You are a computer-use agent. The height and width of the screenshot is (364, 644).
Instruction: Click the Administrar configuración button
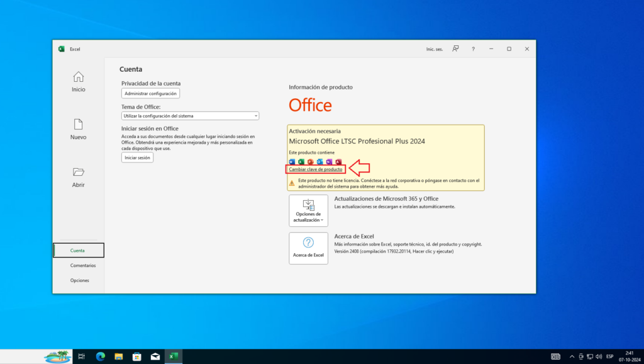[150, 93]
